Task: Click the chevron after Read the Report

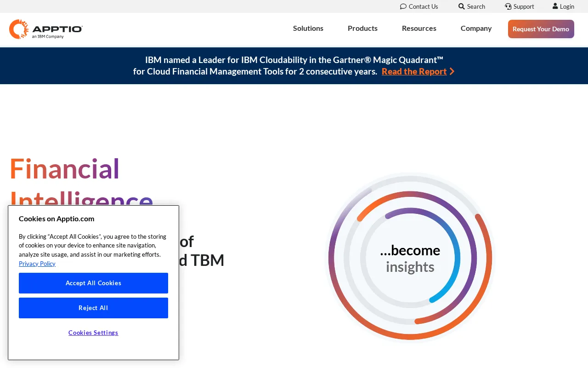Action: pos(452,71)
